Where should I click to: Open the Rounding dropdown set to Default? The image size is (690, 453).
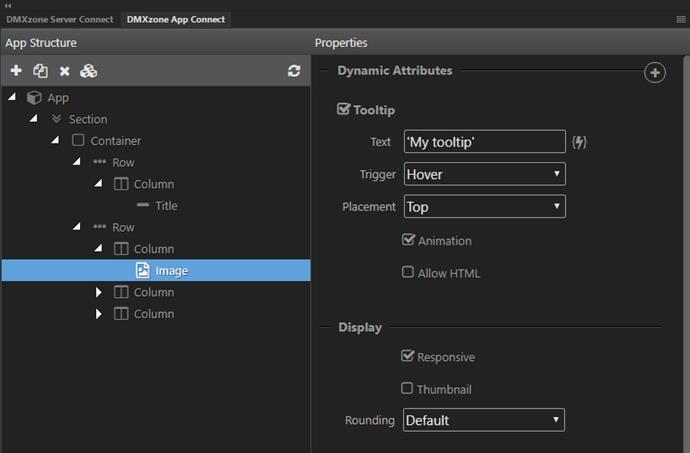(484, 420)
